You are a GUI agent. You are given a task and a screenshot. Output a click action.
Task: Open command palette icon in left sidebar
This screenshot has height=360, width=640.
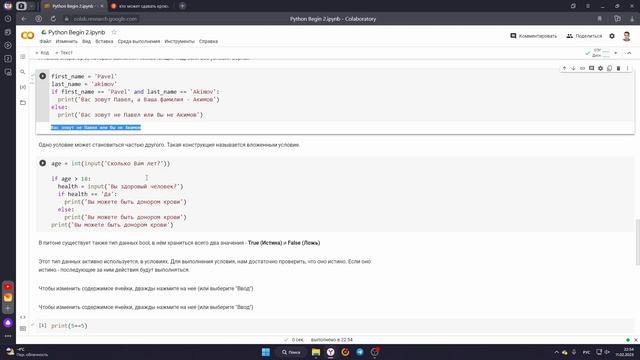(23, 329)
